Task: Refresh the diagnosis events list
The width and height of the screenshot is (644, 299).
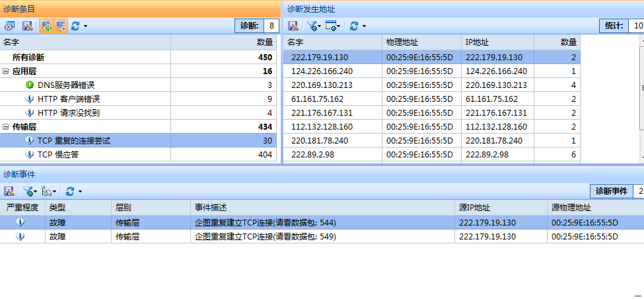Action: tap(70, 191)
